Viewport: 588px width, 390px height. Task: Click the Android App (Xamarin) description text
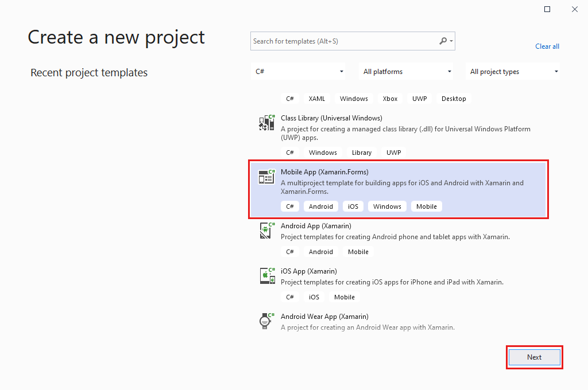coord(395,237)
